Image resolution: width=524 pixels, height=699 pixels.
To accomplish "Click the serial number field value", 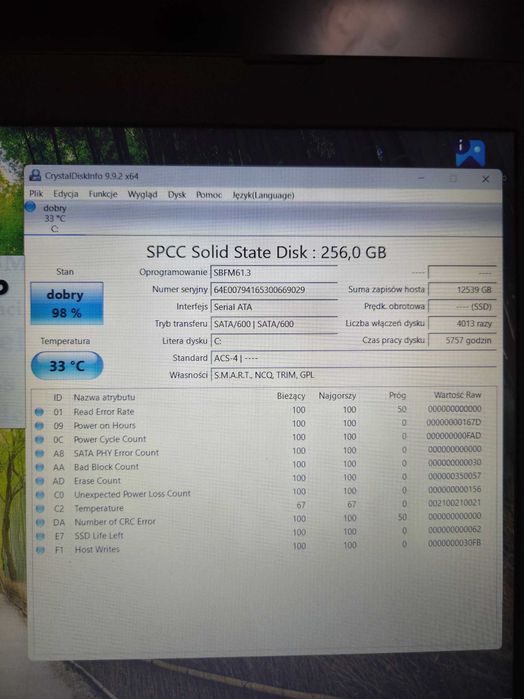I will click(274, 289).
